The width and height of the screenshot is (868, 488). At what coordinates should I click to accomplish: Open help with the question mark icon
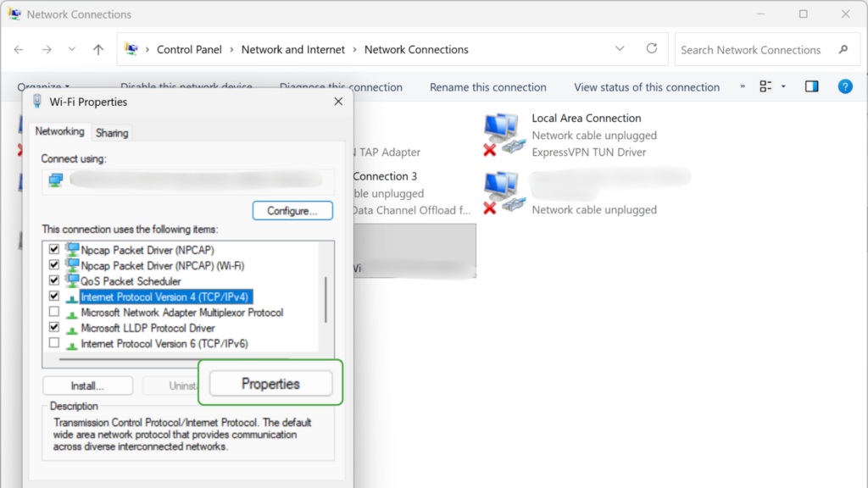tap(845, 86)
